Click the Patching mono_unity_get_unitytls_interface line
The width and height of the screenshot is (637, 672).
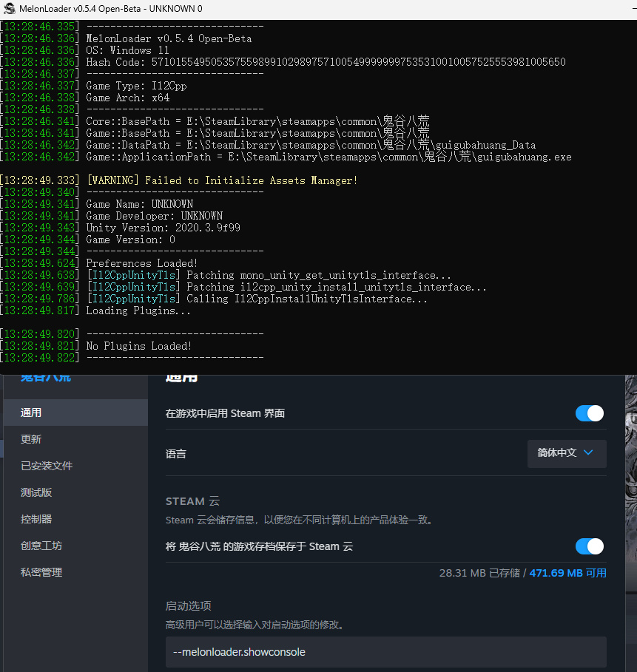269,275
